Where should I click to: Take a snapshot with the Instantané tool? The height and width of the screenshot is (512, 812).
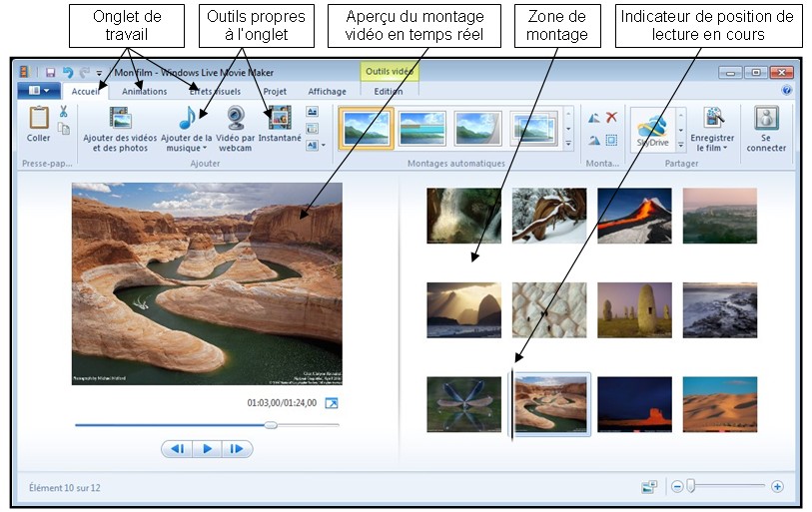[x=280, y=119]
